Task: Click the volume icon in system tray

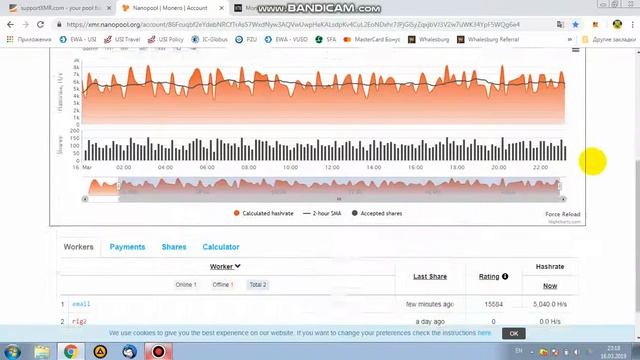Action: pyautogui.click(x=576, y=352)
